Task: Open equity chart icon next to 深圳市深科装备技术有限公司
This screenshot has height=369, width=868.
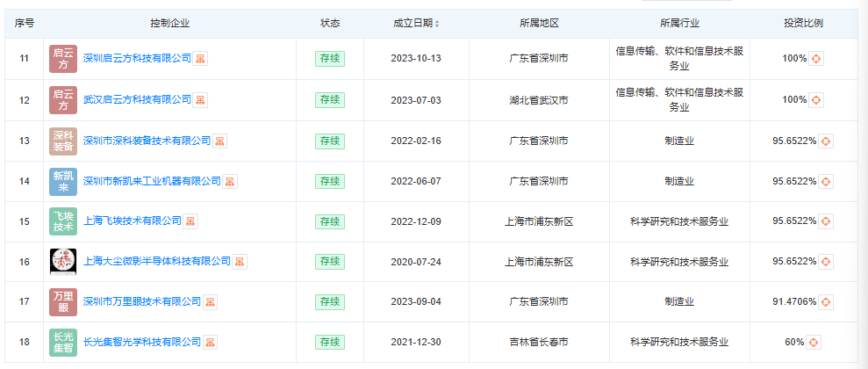Action: (x=220, y=141)
